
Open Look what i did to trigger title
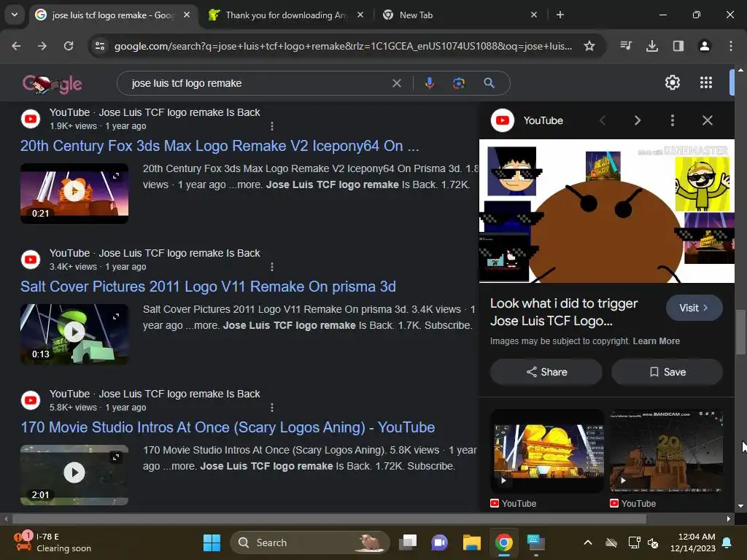(x=564, y=312)
